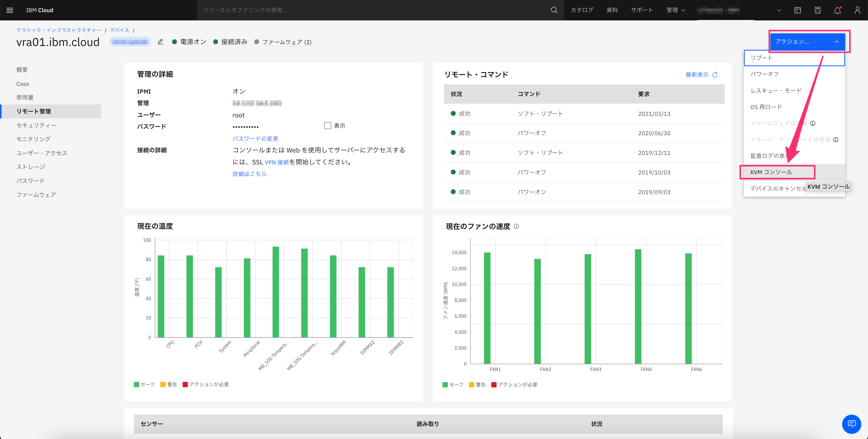Click the 詳細はこちら link
Screen dimensions: 868x439
pyautogui.click(x=250, y=174)
